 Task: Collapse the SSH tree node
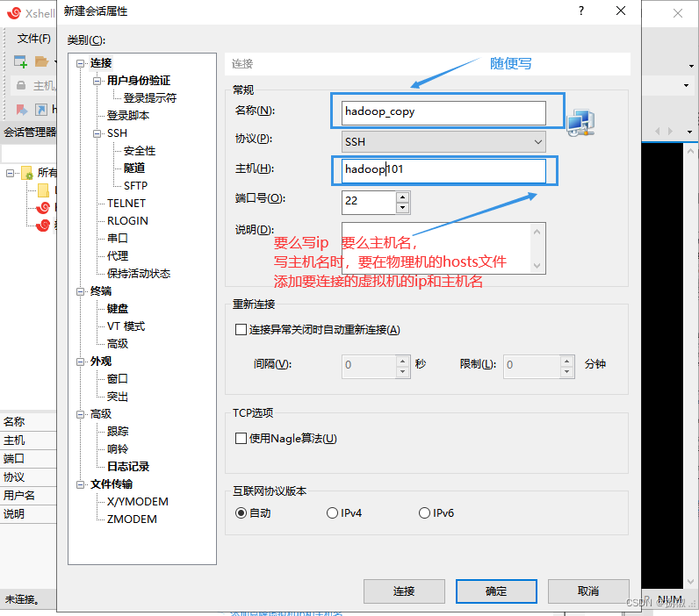coord(97,133)
